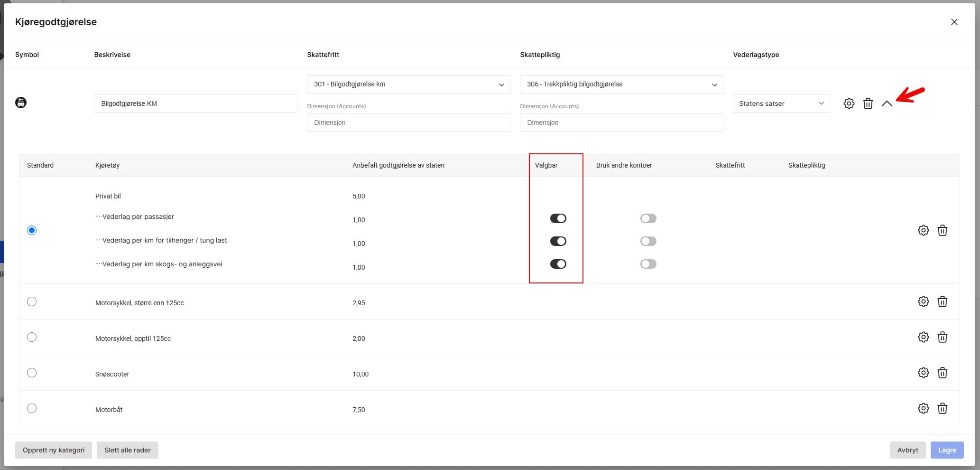Delete the Snøscooter vehicle row

click(x=942, y=373)
